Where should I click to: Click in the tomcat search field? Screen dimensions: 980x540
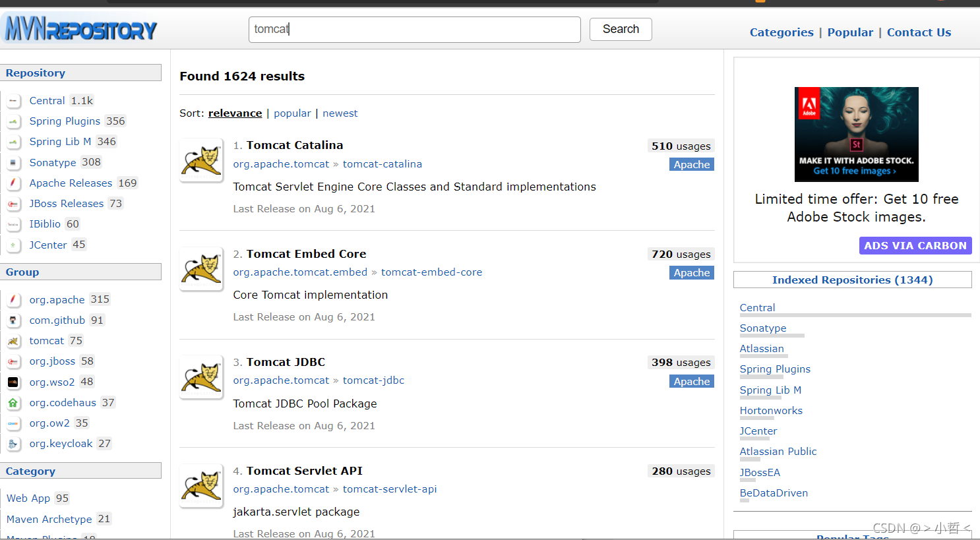414,30
